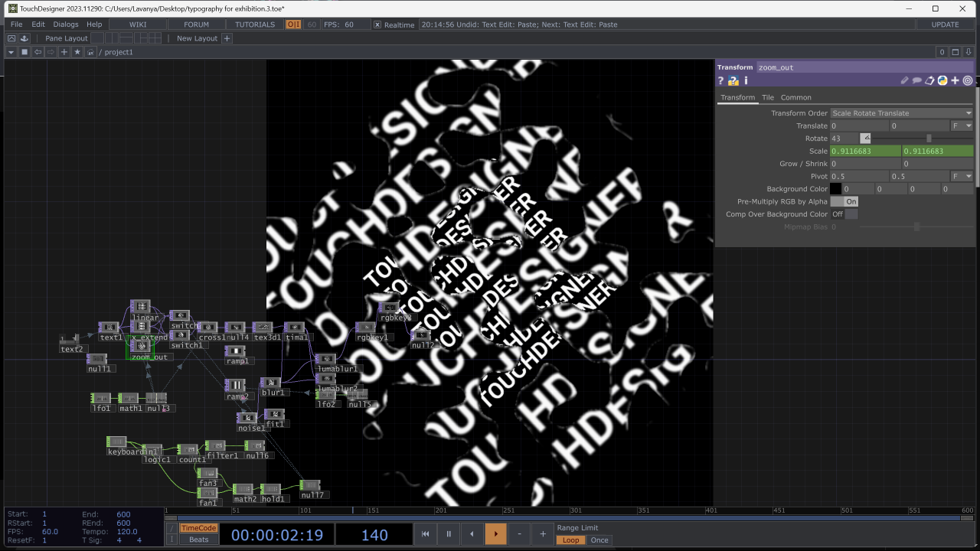980x551 pixels.
Task: Toggle Comp Over Background Color switch
Action: 844,214
